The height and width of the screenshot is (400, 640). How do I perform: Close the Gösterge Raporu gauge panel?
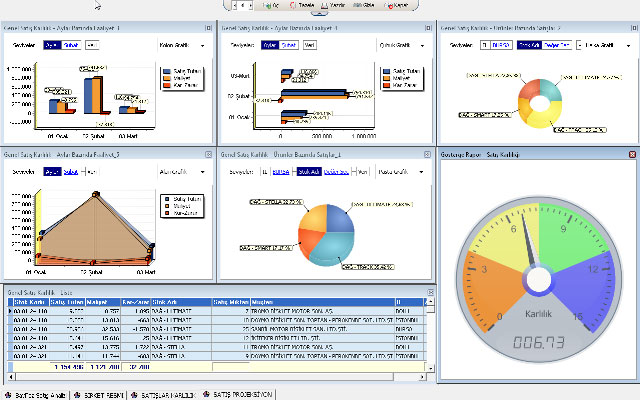coord(632,155)
